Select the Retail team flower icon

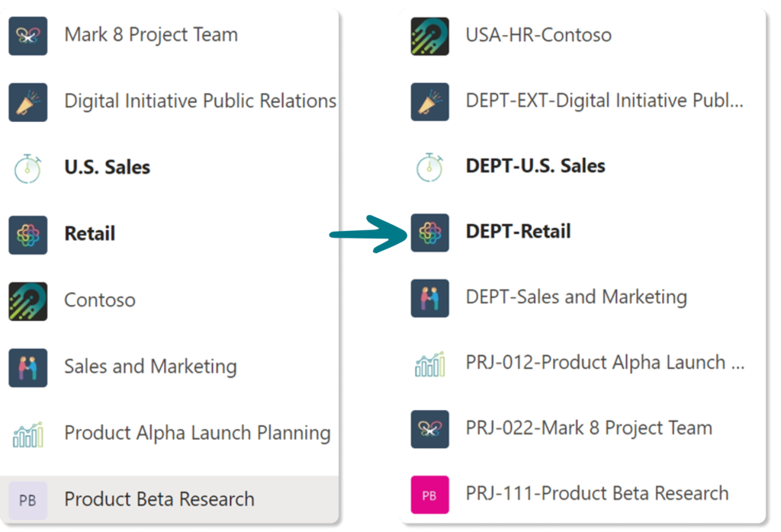click(x=27, y=233)
